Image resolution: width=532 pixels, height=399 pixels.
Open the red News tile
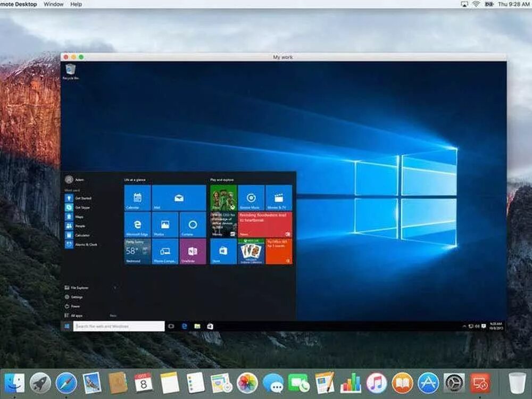(265, 225)
